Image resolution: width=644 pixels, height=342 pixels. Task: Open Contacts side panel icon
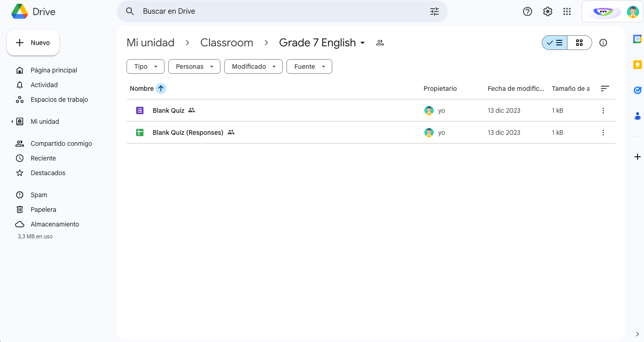(637, 116)
